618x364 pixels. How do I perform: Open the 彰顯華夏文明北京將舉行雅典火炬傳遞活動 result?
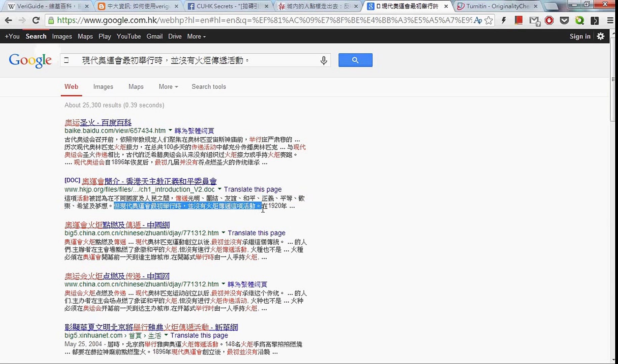151,327
